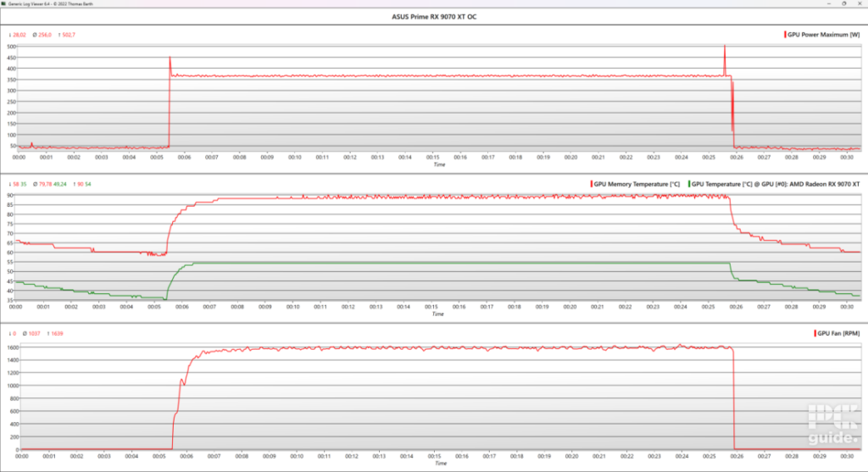Click the Time axis label under power chart
Viewport: 868px width, 472px height.
pyautogui.click(x=438, y=164)
